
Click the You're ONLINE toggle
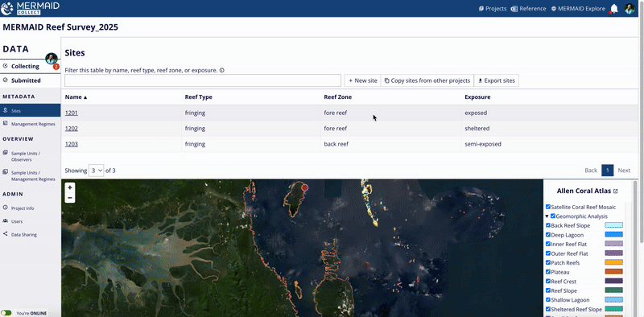[x=6, y=313]
